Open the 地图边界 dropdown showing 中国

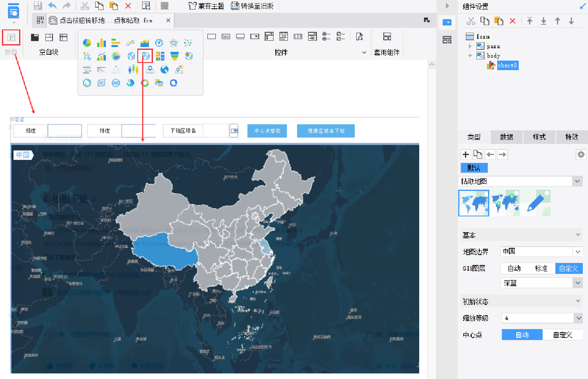coord(541,251)
